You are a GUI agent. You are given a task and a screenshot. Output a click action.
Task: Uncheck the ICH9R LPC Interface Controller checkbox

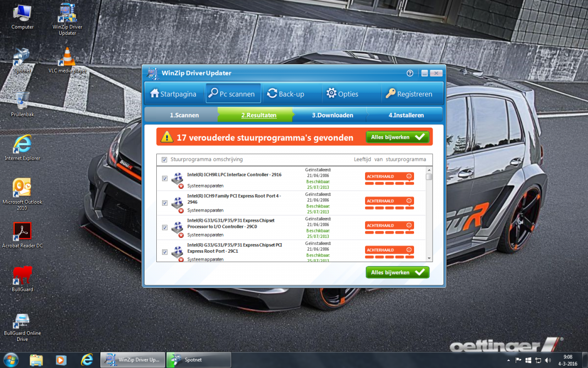point(165,179)
